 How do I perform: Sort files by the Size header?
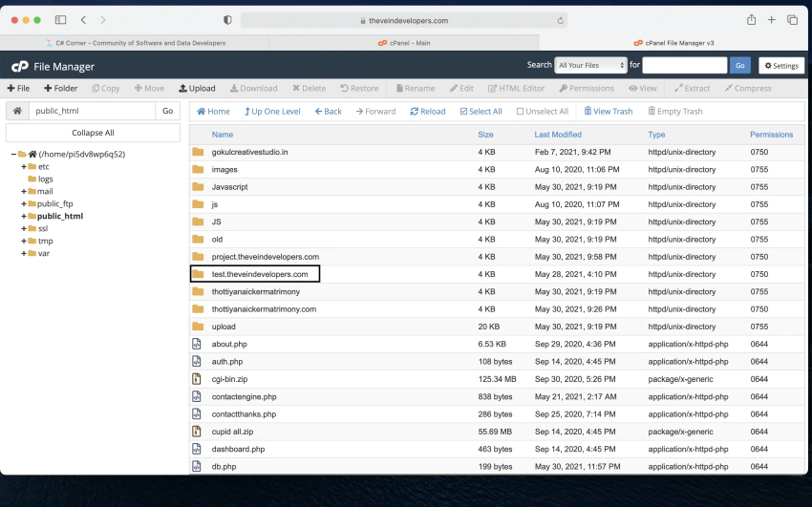click(485, 135)
